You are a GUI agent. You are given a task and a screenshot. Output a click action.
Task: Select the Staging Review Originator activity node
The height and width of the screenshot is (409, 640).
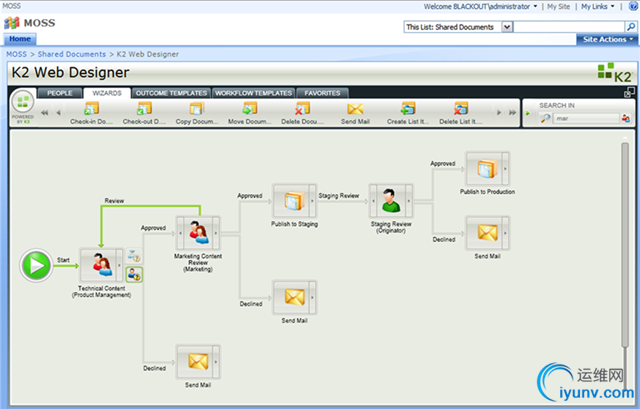coord(391,201)
